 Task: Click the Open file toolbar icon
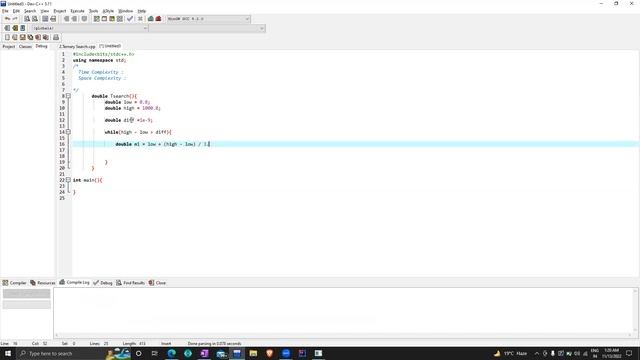pyautogui.click(x=15, y=37)
